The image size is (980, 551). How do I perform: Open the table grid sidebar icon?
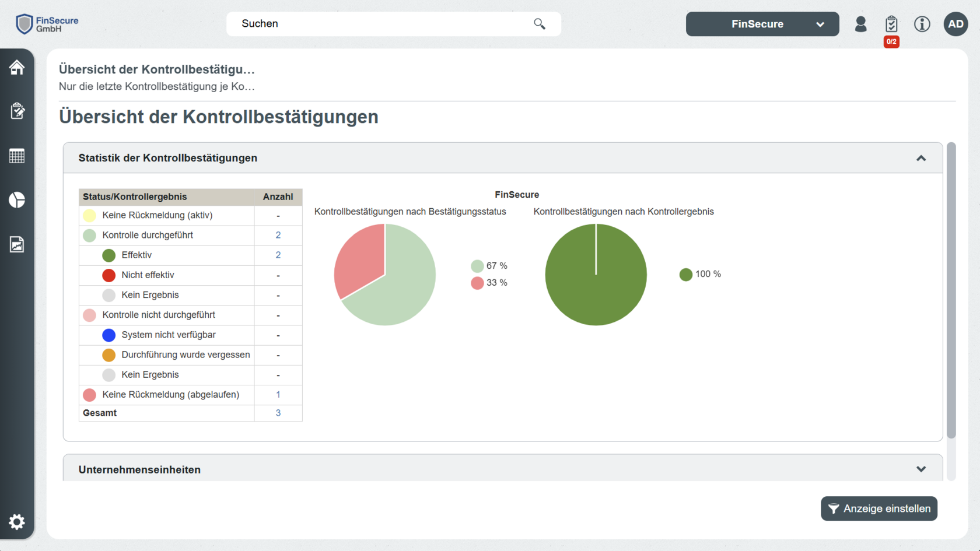coord(17,156)
